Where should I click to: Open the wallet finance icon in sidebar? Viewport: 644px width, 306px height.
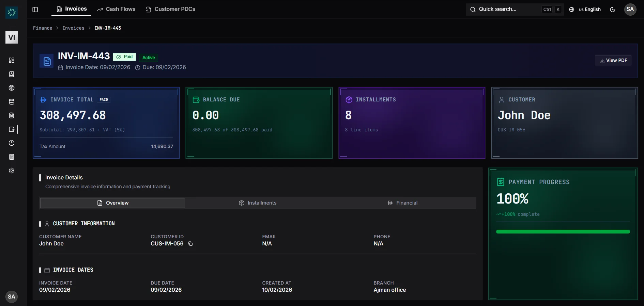(12, 129)
